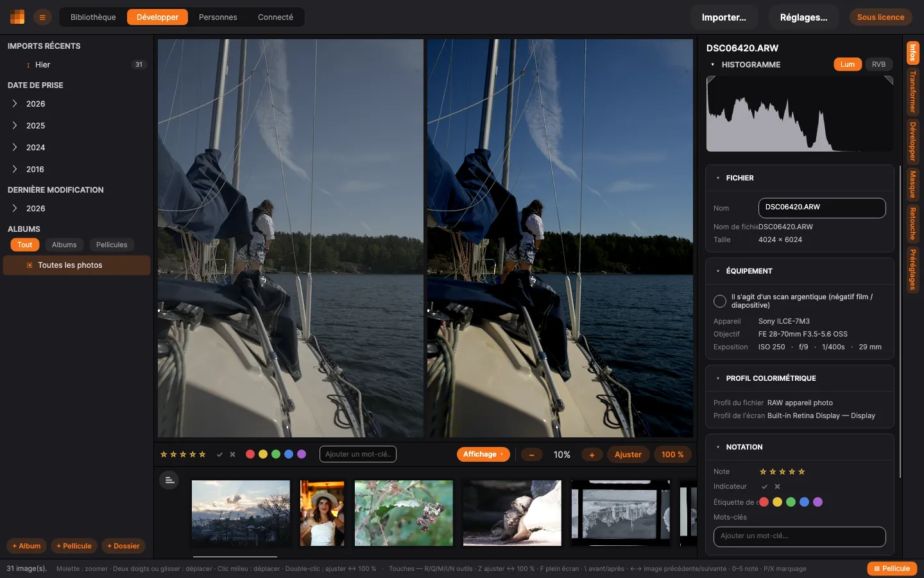Image resolution: width=924 pixels, height=578 pixels.
Task: Click the Sous licence button
Action: tap(880, 17)
